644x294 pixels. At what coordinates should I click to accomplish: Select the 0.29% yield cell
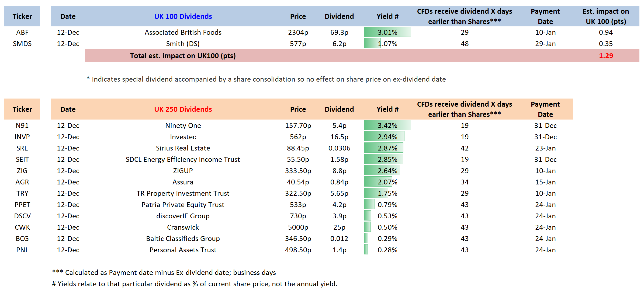tap(387, 238)
